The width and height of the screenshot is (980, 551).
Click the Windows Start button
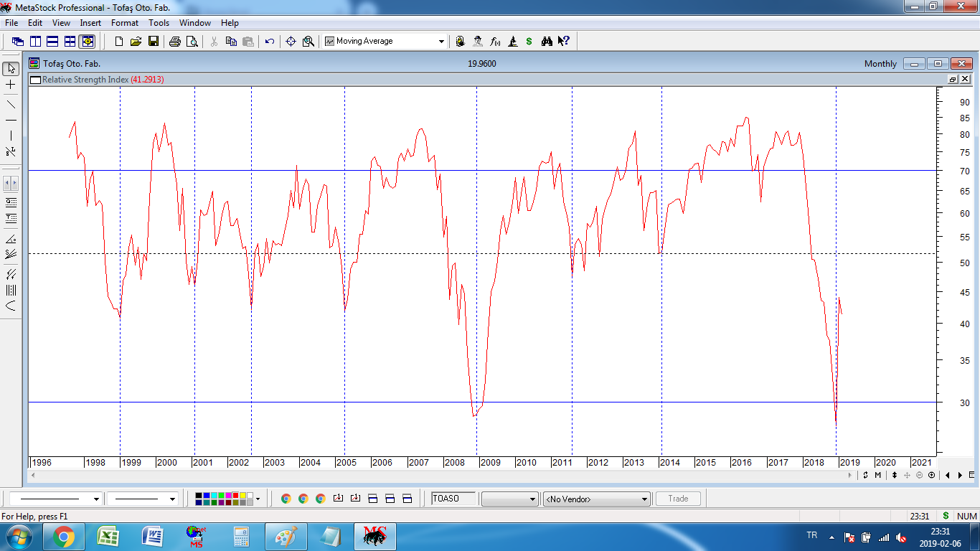(x=19, y=537)
